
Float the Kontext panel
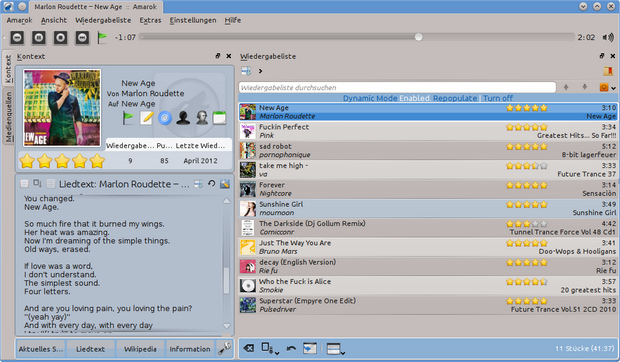(x=217, y=56)
